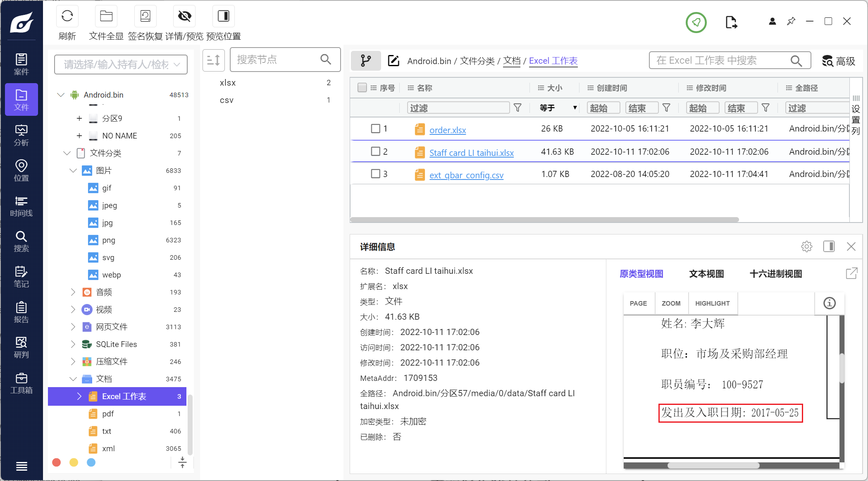
Task: Click the 预览位置 layout icon
Action: point(224,16)
